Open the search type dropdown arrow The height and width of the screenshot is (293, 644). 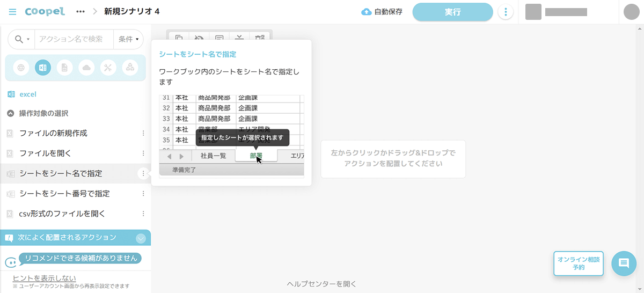coord(22,39)
